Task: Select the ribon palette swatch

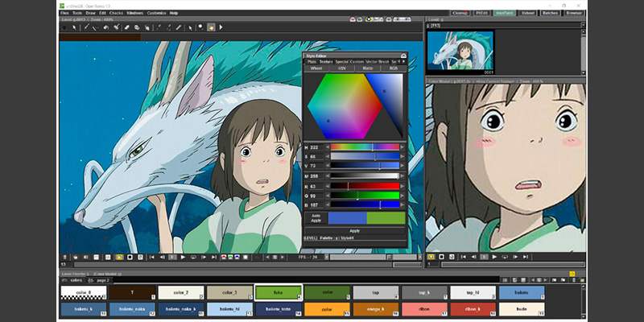Action: click(x=424, y=309)
